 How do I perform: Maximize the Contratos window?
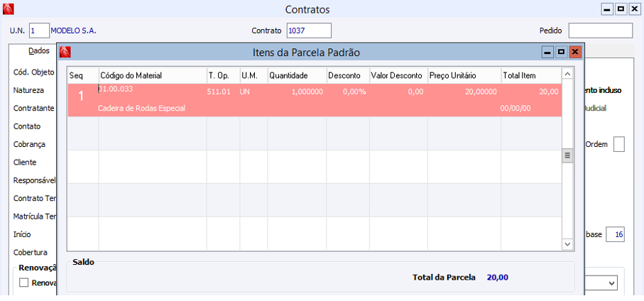[x=621, y=10]
